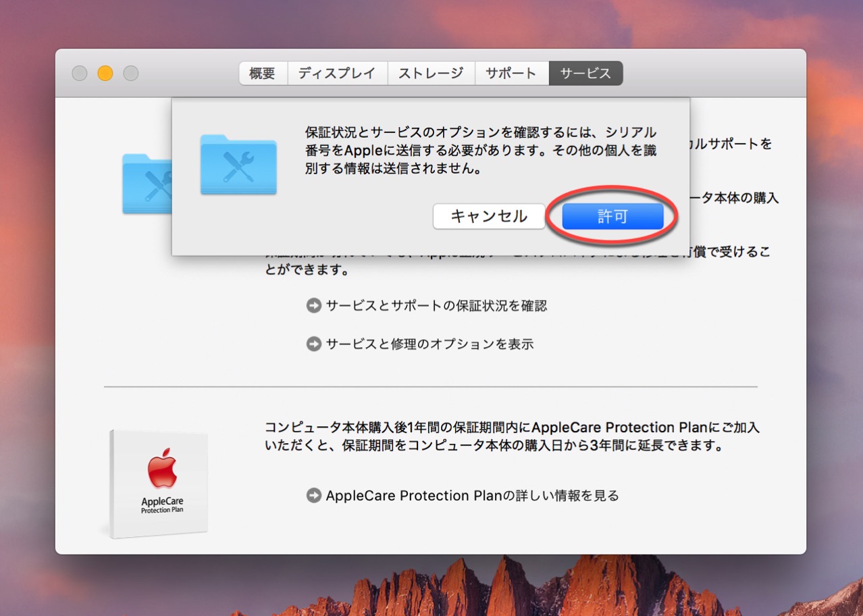Open the ディスプレイ tab
Screen dimensions: 863x616
coord(337,74)
